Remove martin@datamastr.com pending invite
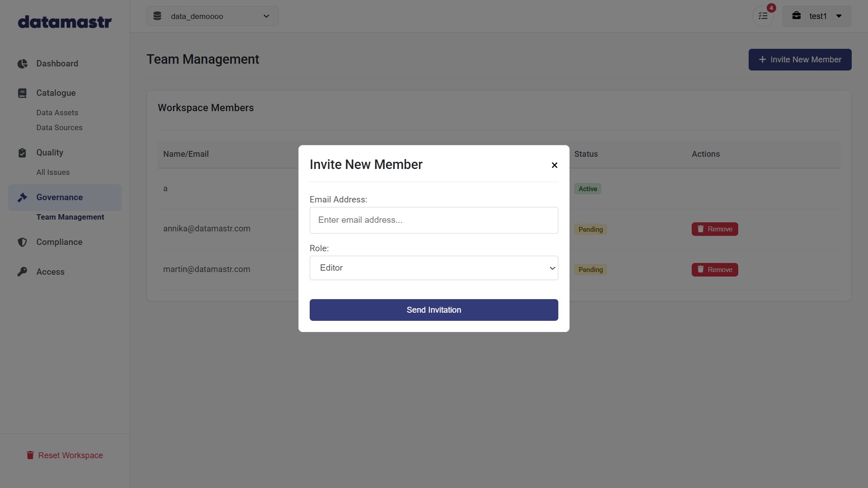Image resolution: width=868 pixels, height=488 pixels. pos(714,270)
